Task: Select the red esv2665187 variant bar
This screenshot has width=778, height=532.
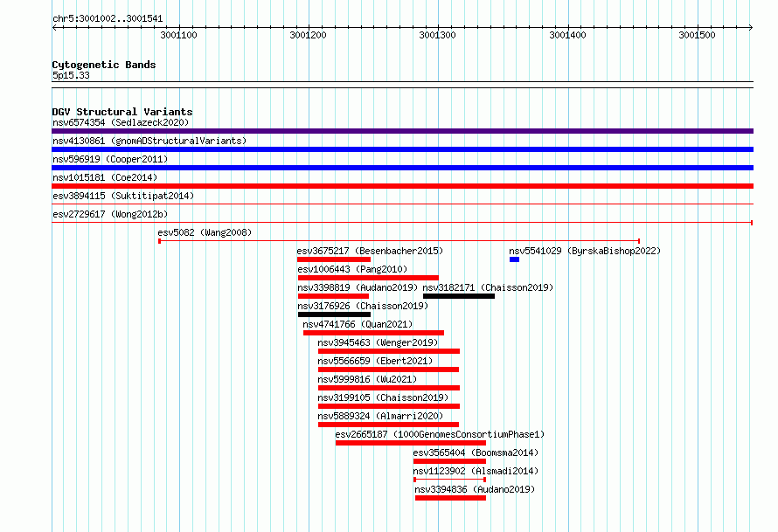Action: [x=411, y=443]
